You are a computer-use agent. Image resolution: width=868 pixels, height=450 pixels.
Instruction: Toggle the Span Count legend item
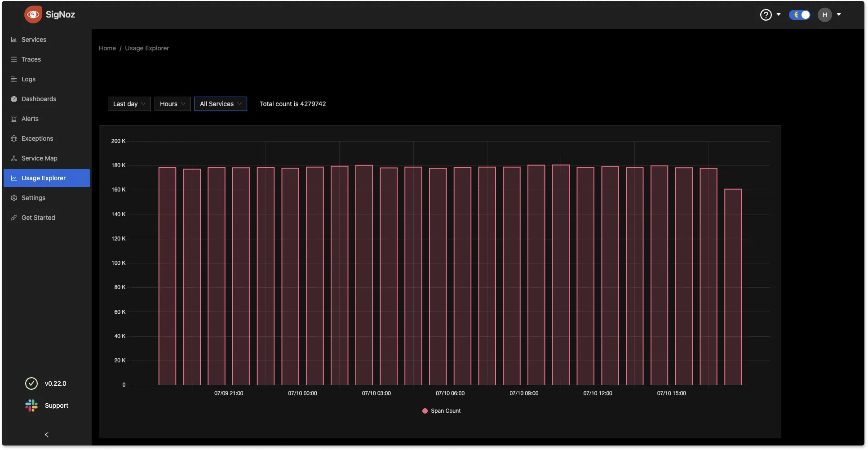pyautogui.click(x=441, y=410)
